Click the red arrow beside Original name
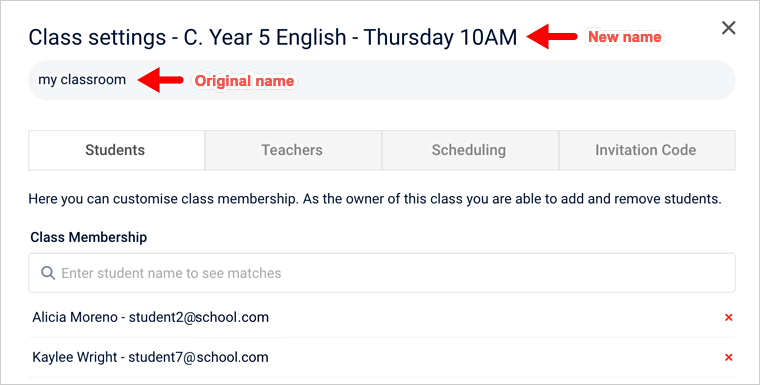This screenshot has width=760, height=385. point(160,80)
